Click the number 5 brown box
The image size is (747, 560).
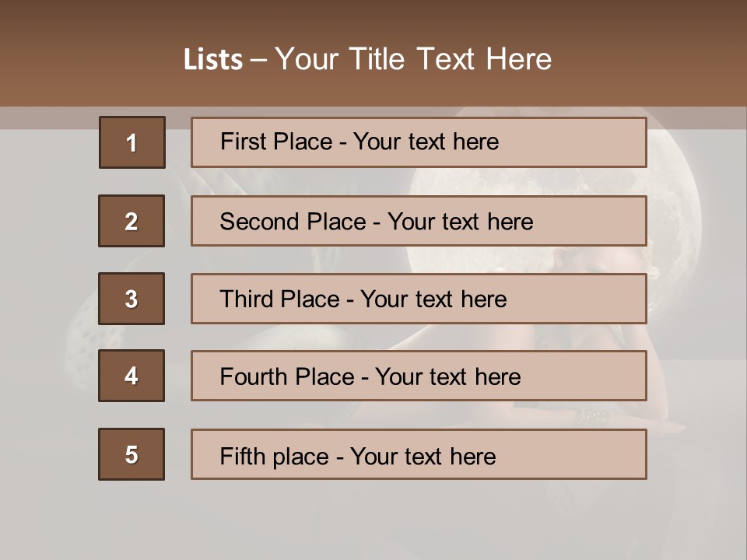tap(132, 454)
